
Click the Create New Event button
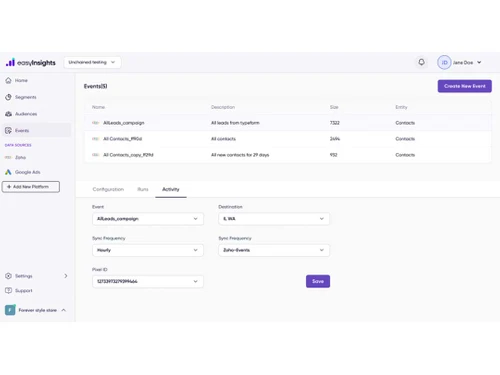click(465, 86)
